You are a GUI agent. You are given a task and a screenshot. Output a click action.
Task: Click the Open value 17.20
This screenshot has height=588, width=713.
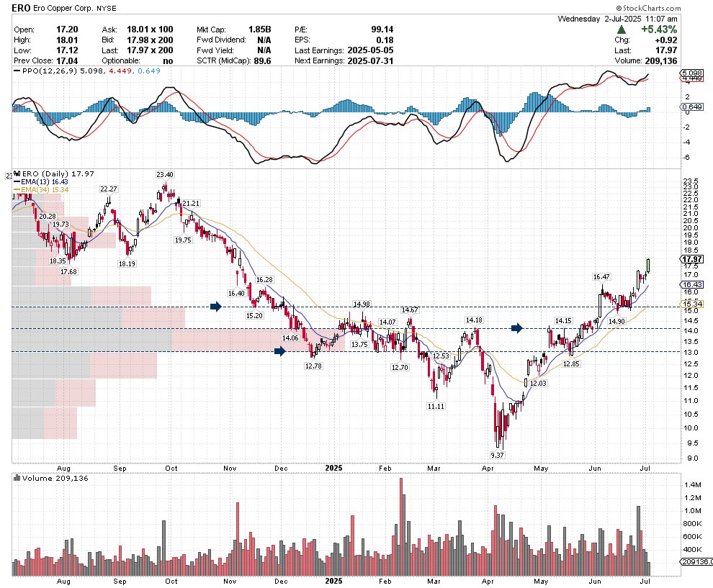(x=67, y=30)
